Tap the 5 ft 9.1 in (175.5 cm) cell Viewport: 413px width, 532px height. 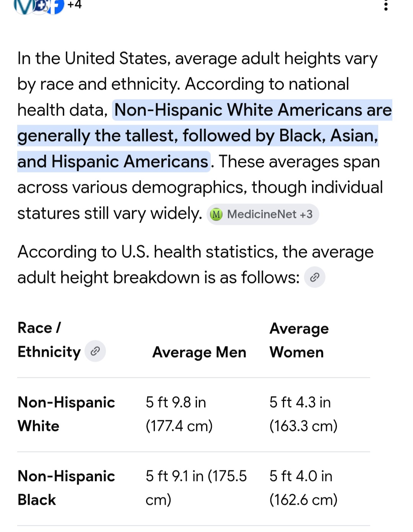(x=196, y=488)
